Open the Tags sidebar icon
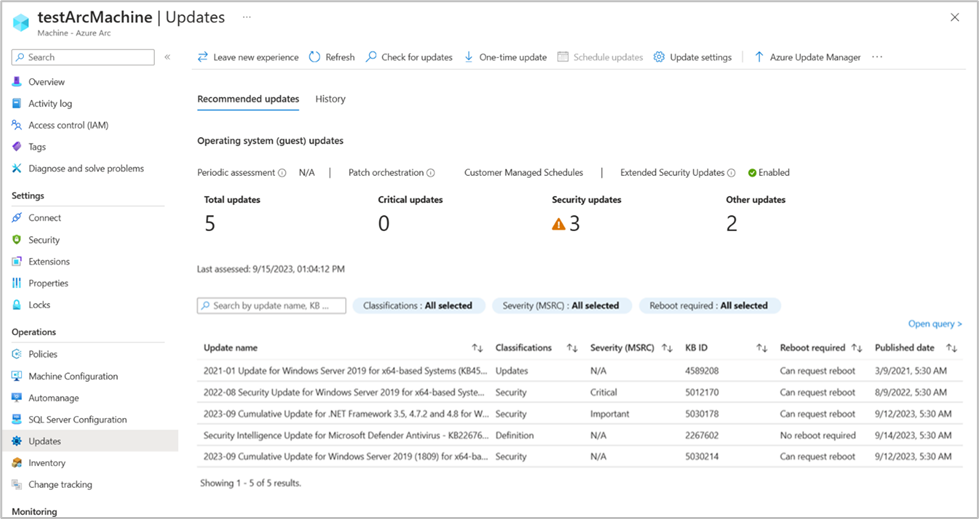Screen dimensions: 979x519 pyautogui.click(x=17, y=147)
